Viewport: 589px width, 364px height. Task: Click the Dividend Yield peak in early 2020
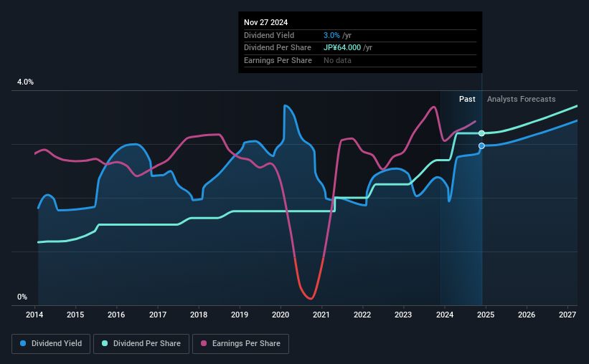[285, 106]
